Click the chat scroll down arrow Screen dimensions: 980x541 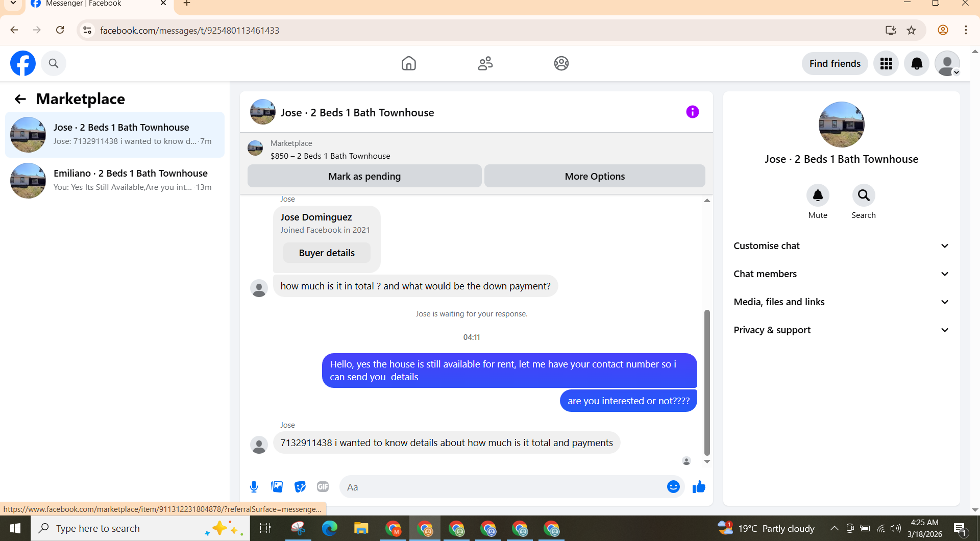(x=707, y=461)
